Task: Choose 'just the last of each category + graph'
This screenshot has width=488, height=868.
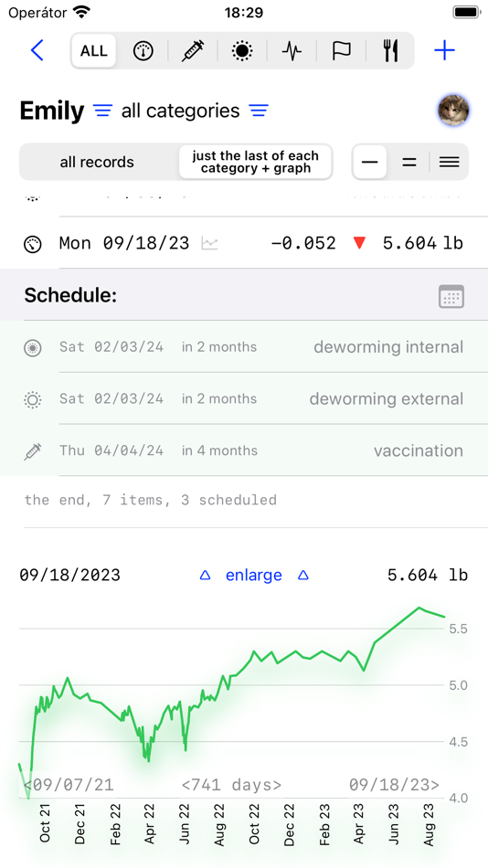Action: click(255, 163)
